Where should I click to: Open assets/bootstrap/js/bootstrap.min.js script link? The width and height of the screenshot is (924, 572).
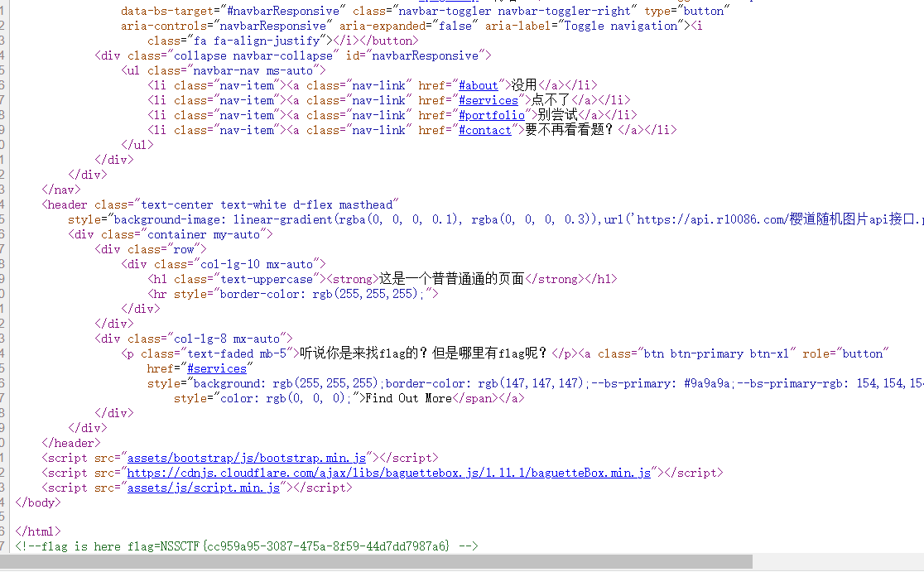pyautogui.click(x=247, y=458)
